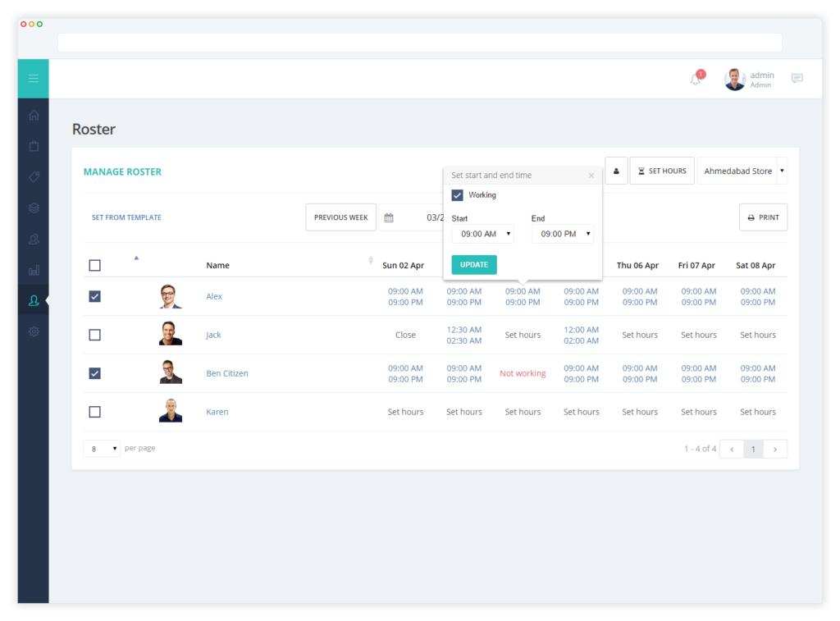The image size is (840, 621).
Task: Click the user icon button beside Set Hours
Action: (616, 171)
